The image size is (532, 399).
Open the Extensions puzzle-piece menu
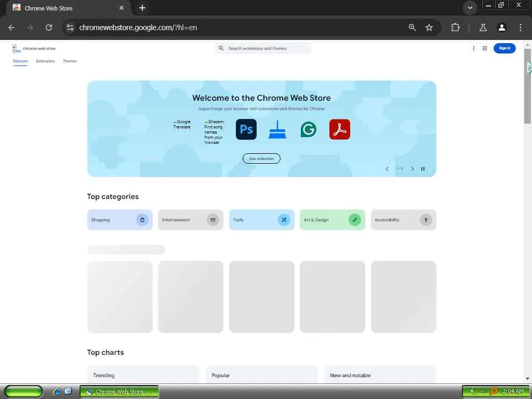coord(455,28)
